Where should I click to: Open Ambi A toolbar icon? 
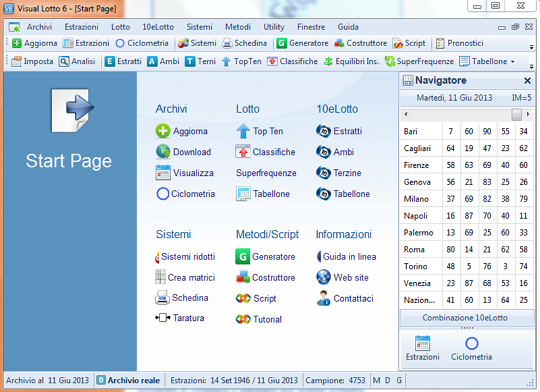[x=163, y=61]
